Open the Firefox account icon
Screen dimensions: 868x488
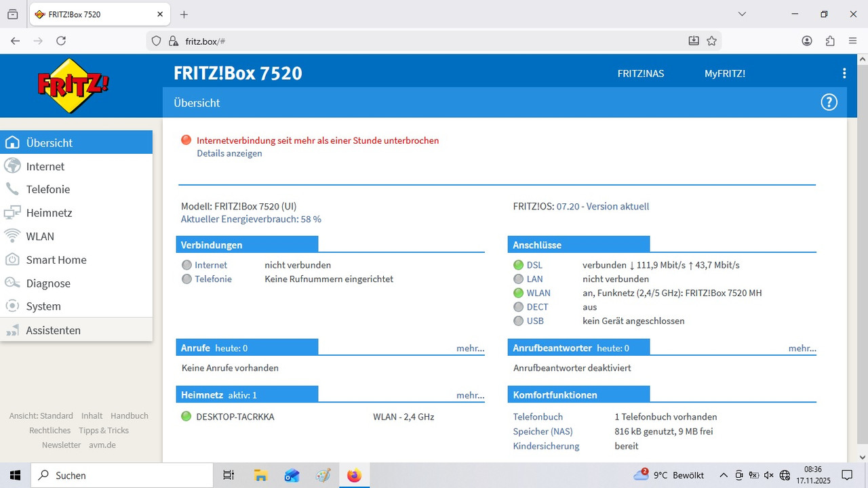tap(807, 41)
